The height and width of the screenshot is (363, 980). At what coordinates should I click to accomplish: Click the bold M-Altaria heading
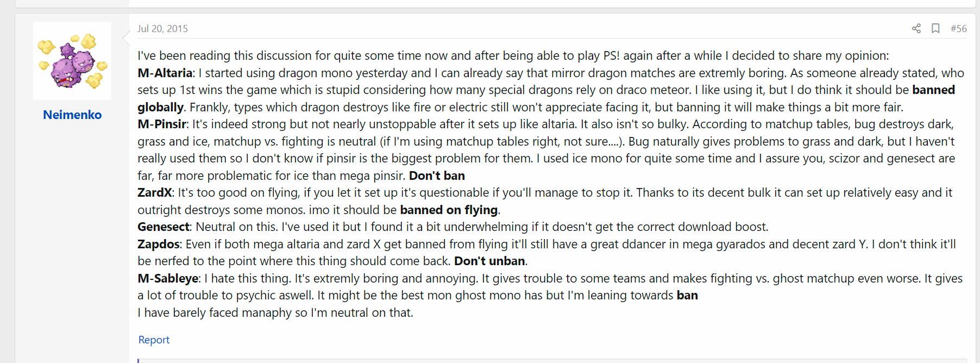[165, 73]
